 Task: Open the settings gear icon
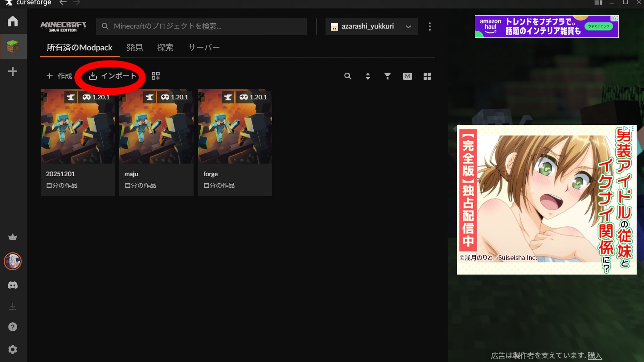point(13,350)
